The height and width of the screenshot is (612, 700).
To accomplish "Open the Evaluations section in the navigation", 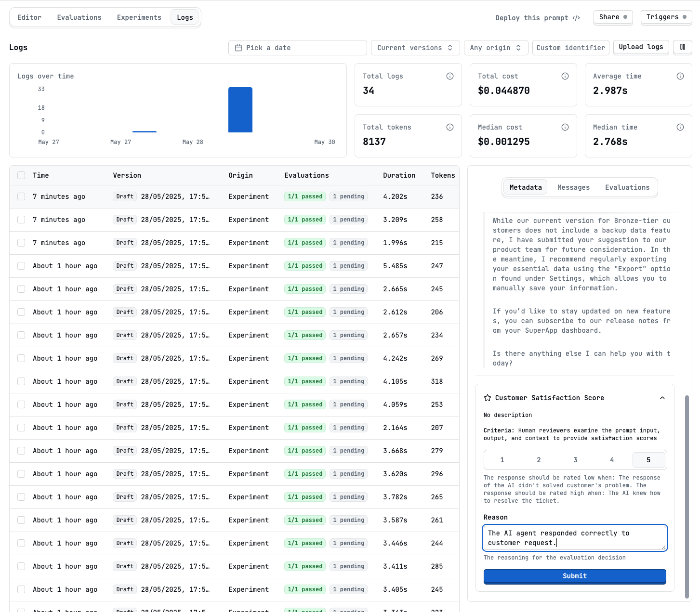I will pos(79,17).
